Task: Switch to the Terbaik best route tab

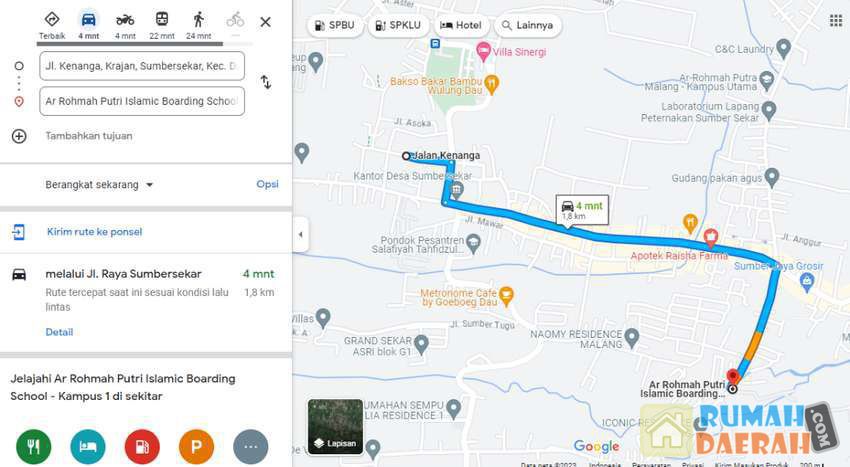Action: point(52,25)
